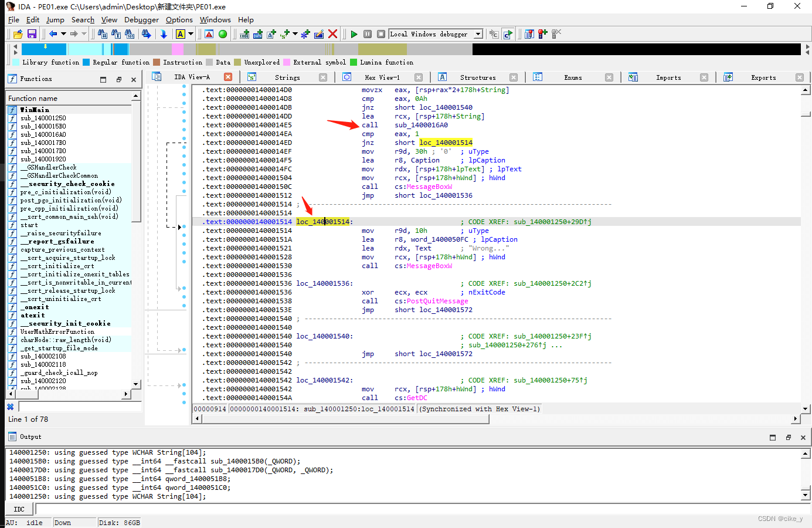Close the Output panel
The width and height of the screenshot is (812, 528).
tap(803, 437)
